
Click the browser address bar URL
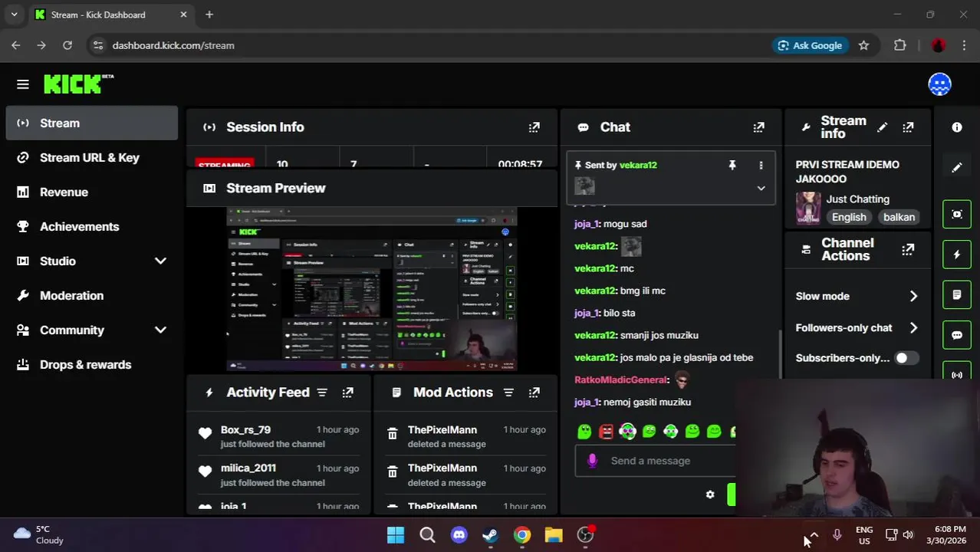pos(173,45)
